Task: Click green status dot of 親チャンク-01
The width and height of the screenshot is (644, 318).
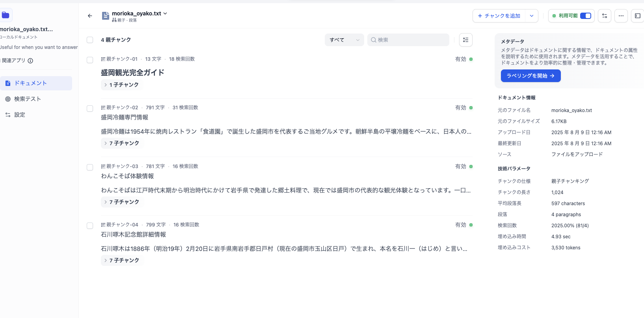Action: pyautogui.click(x=471, y=59)
